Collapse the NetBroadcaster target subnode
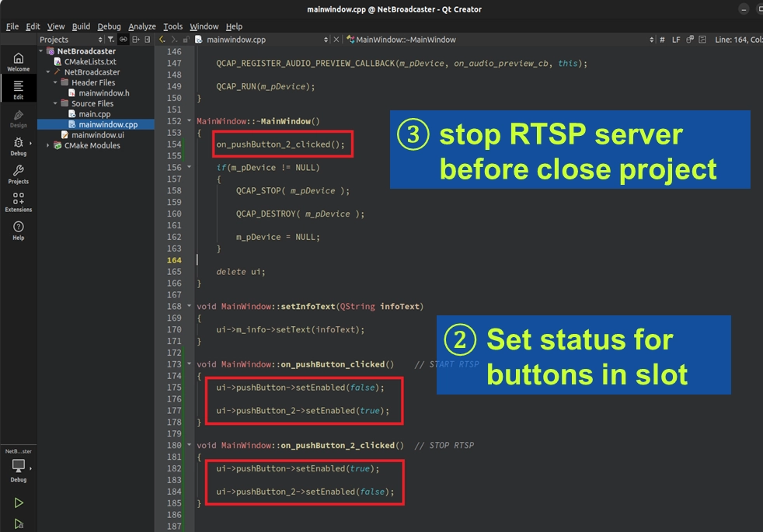 (x=48, y=72)
